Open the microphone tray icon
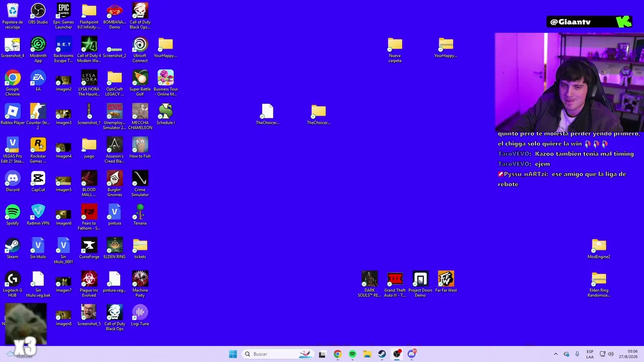Screen dimensions: 644x362 [577, 354]
